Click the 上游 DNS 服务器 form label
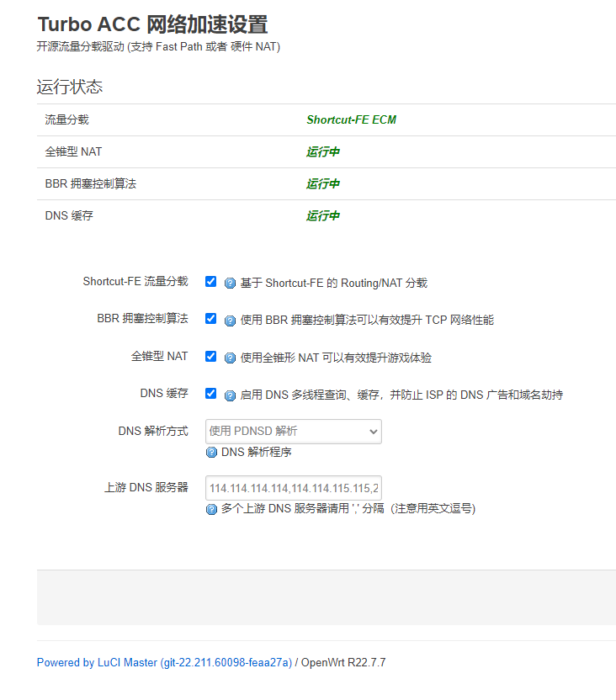Viewport: 616px width, 700px height. click(x=146, y=487)
